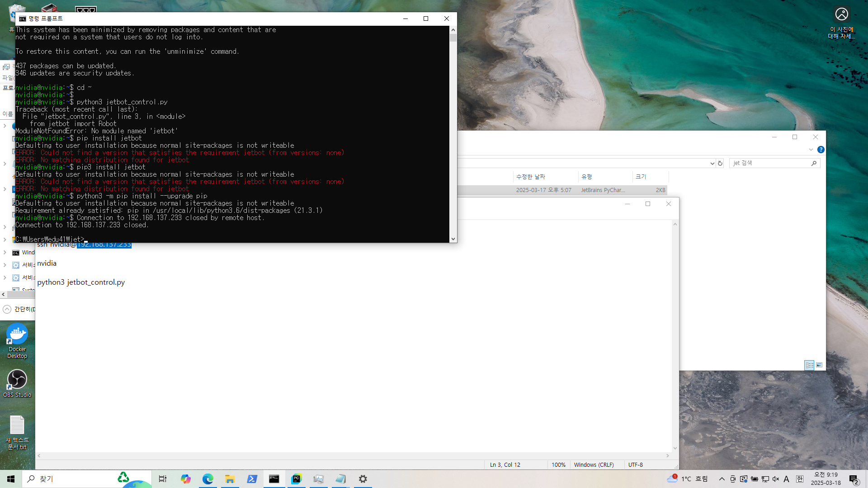
Task: Click the PowerShell taskbar icon
Action: click(x=252, y=479)
